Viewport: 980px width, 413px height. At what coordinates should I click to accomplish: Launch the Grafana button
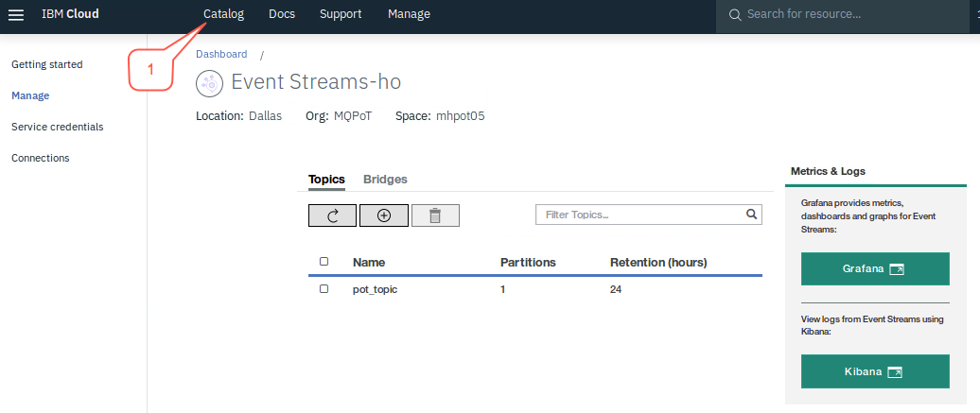click(x=875, y=269)
